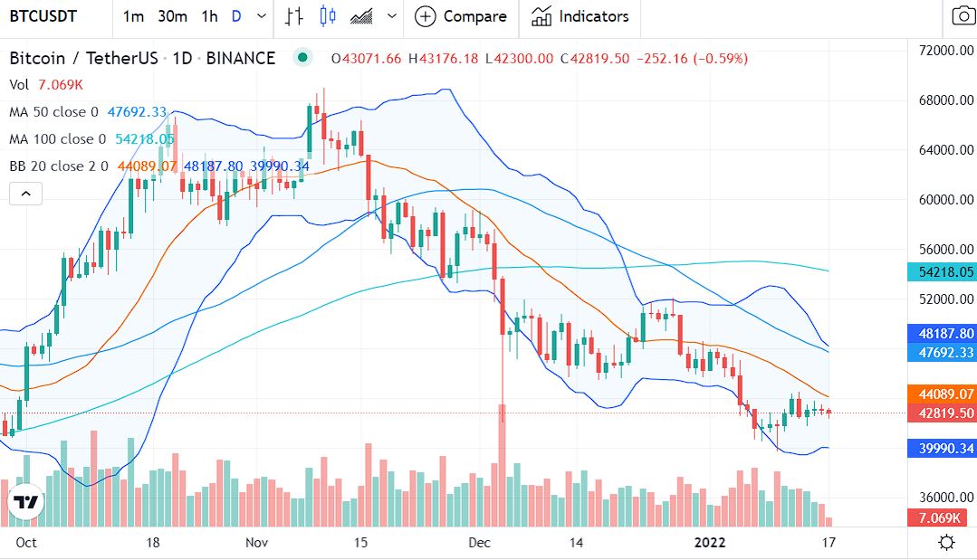The width and height of the screenshot is (977, 560).
Task: Open chart settings gear icon
Action: (x=946, y=543)
